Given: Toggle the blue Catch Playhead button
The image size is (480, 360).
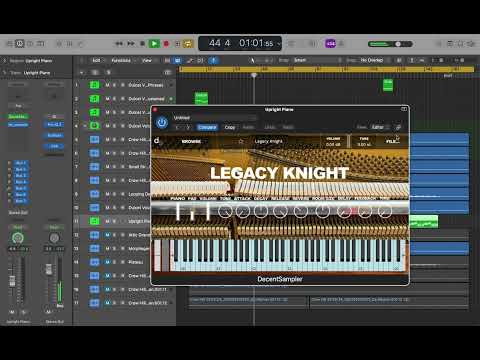Looking at the screenshot, I should pyautogui.click(x=214, y=60).
